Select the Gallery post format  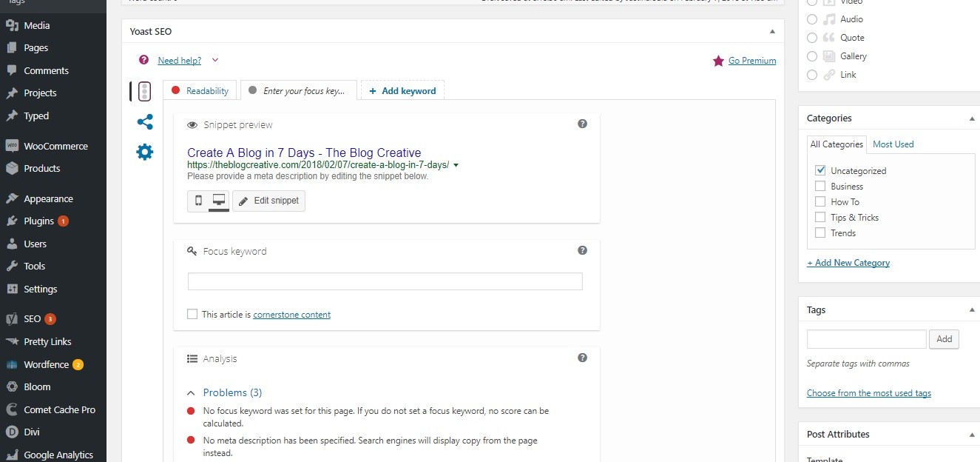[812, 56]
